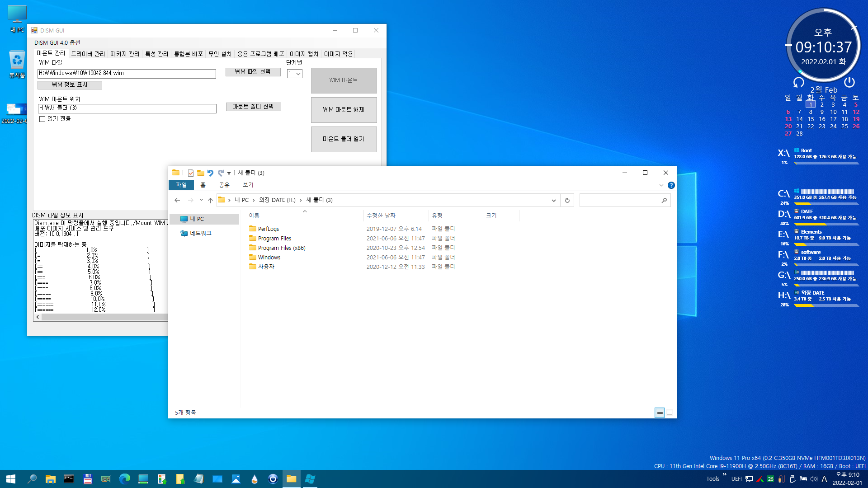
Task: Click into the WIM 파일 path field
Action: [127, 73]
